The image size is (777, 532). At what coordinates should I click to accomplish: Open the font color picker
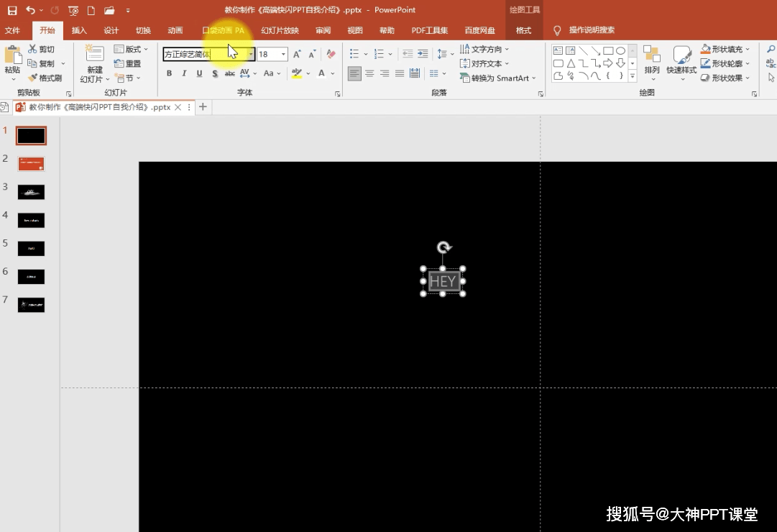(321, 73)
